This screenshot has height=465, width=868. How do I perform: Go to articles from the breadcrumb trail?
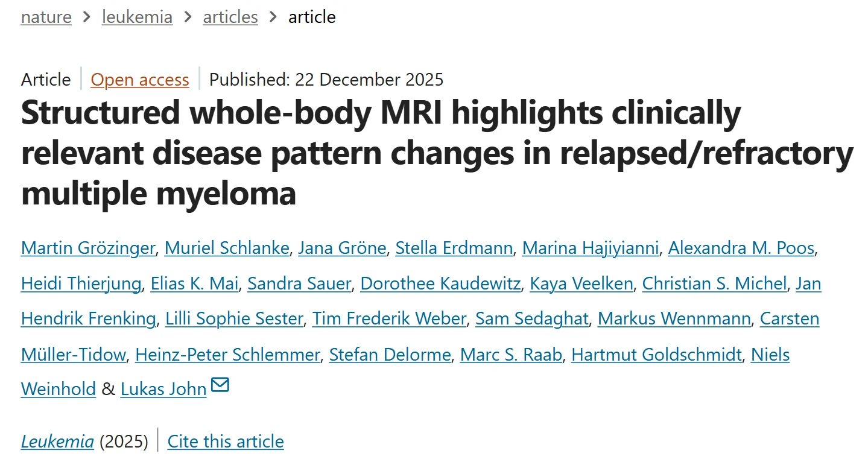point(230,17)
